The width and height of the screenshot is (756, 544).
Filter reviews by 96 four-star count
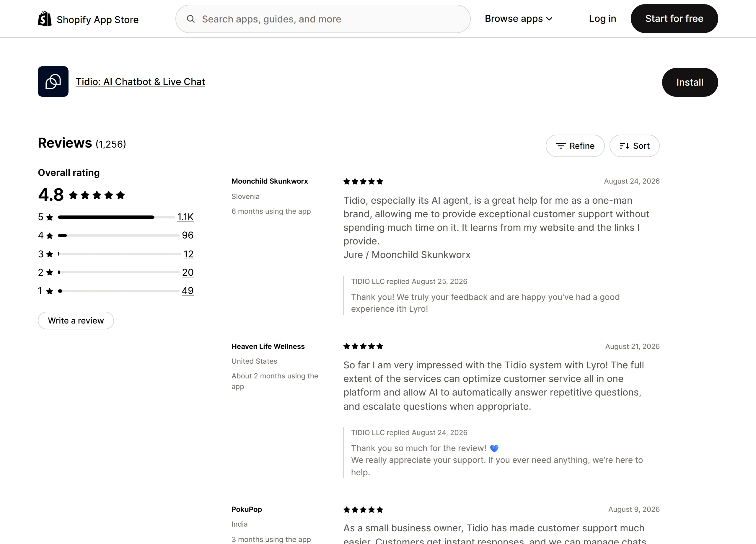[188, 235]
